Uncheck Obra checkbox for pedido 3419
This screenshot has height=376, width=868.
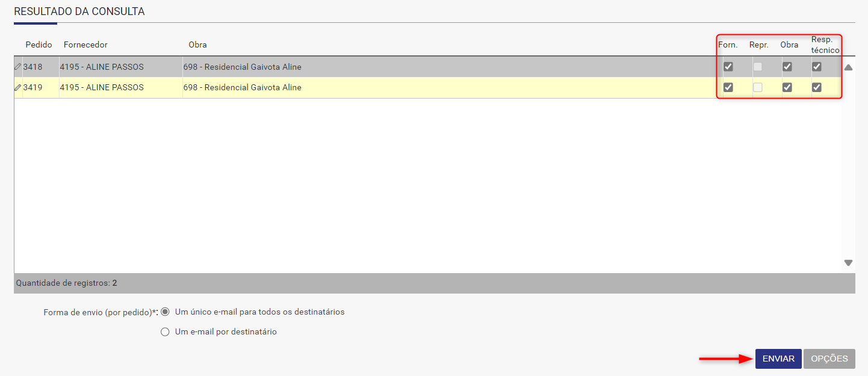click(x=787, y=87)
